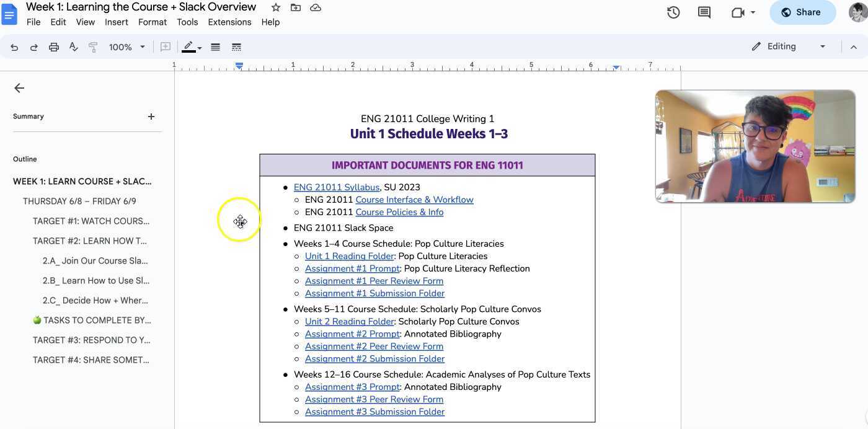The image size is (868, 429).
Task: Add a comment to the document
Action: (x=165, y=46)
